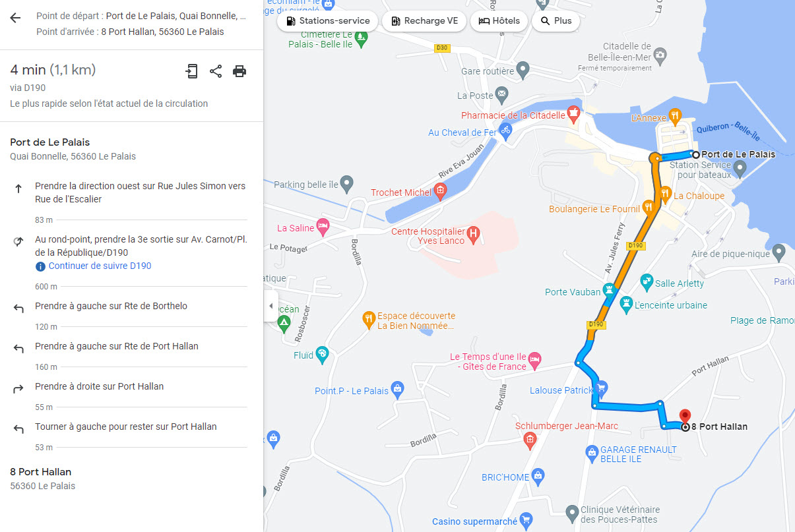This screenshot has height=532, width=795.
Task: Click the Recharge VE chip
Action: click(424, 21)
